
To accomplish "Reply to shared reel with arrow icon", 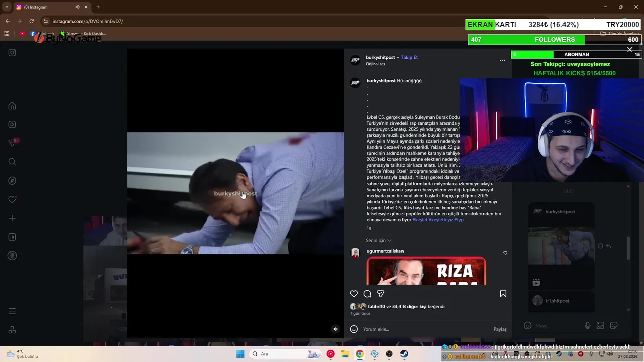I will (608, 246).
